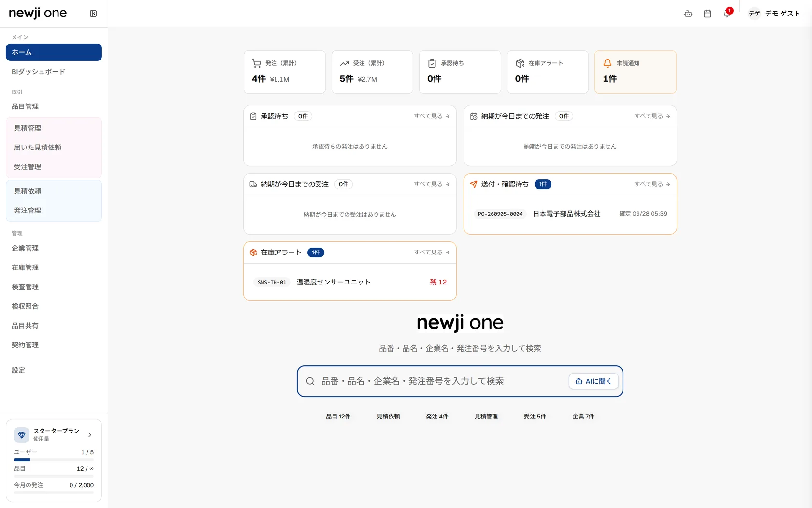Image resolution: width=812 pixels, height=508 pixels.
Task: Open the デモ ゲスト user menu
Action: pos(774,14)
